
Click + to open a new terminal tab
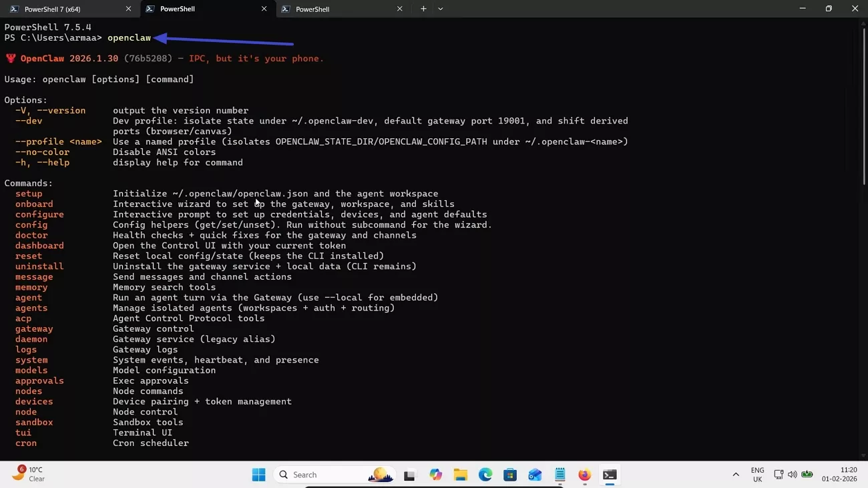[x=423, y=9]
